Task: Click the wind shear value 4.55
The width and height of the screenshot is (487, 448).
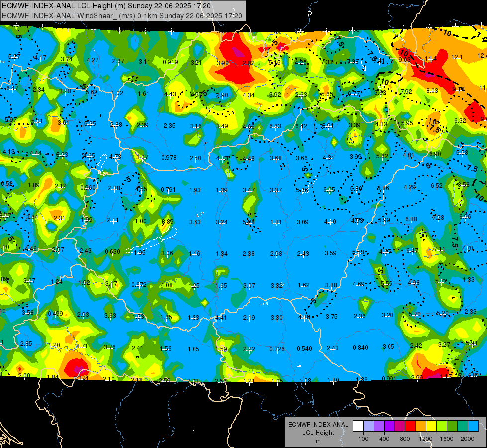Action: point(141,189)
